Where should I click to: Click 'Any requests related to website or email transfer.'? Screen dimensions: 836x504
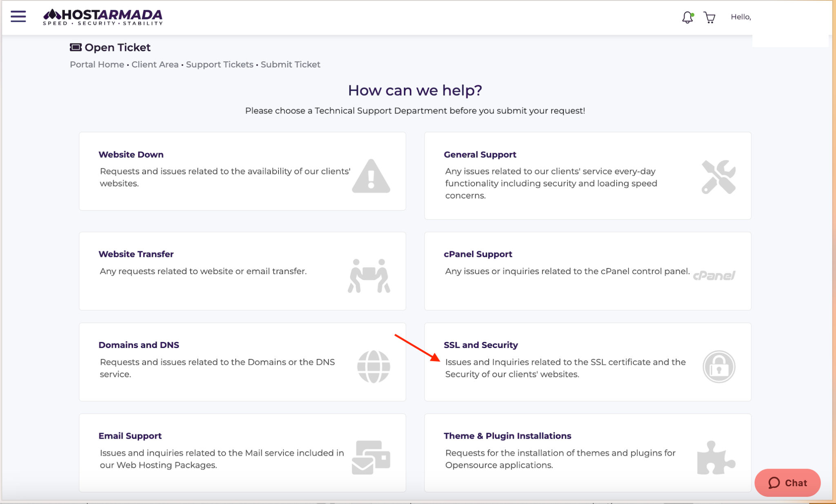coord(203,271)
